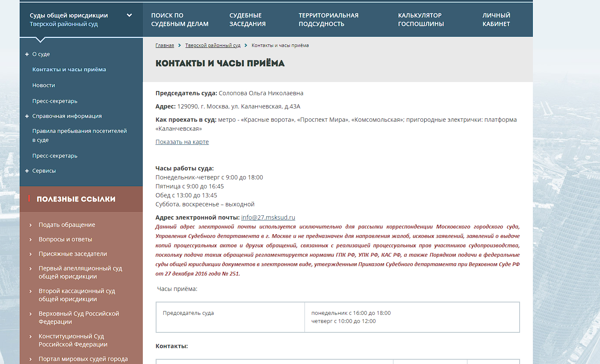Open the courts of general jurisdiction dropdown chevron

[129, 15]
